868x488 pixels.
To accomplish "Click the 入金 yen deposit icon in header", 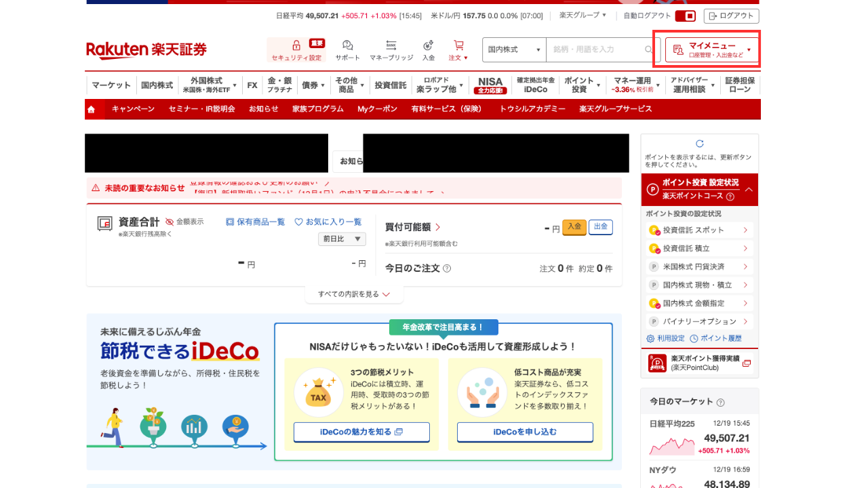I will (x=428, y=45).
